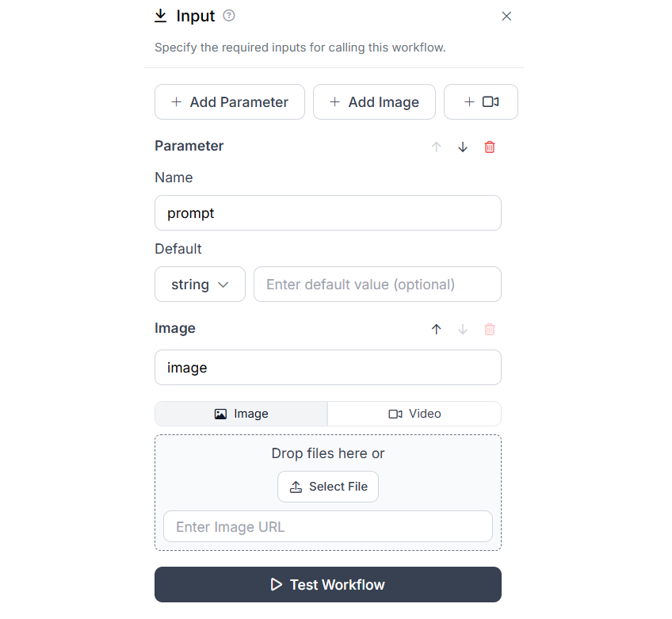This screenshot has width=672, height=619.
Task: Click the play icon on Test Workflow
Action: point(276,584)
